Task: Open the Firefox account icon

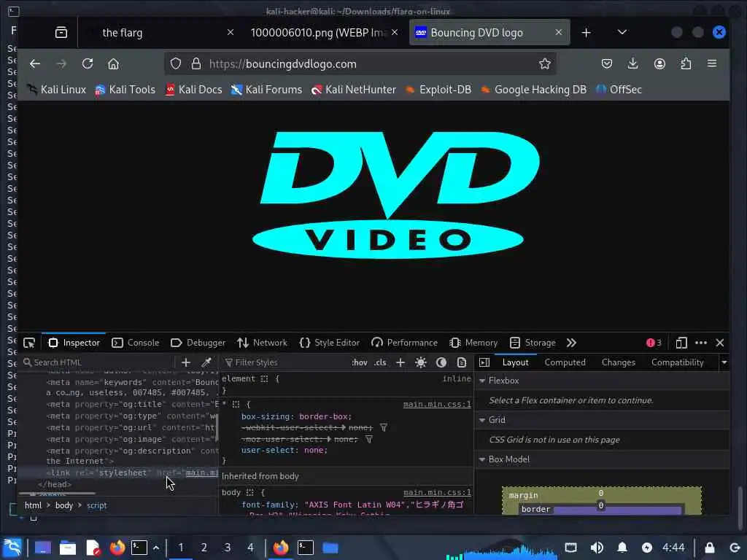Action: pyautogui.click(x=659, y=64)
